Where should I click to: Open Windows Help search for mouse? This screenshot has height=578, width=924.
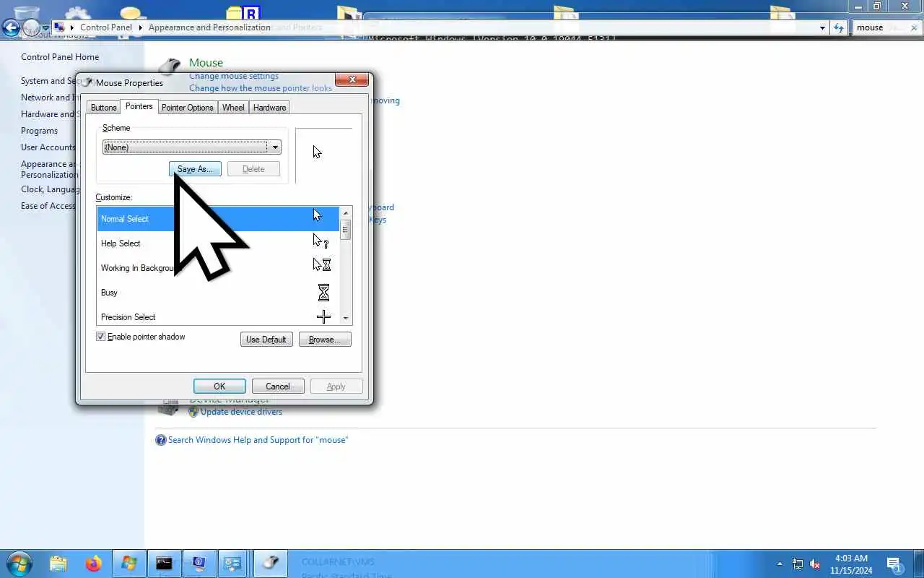point(258,440)
